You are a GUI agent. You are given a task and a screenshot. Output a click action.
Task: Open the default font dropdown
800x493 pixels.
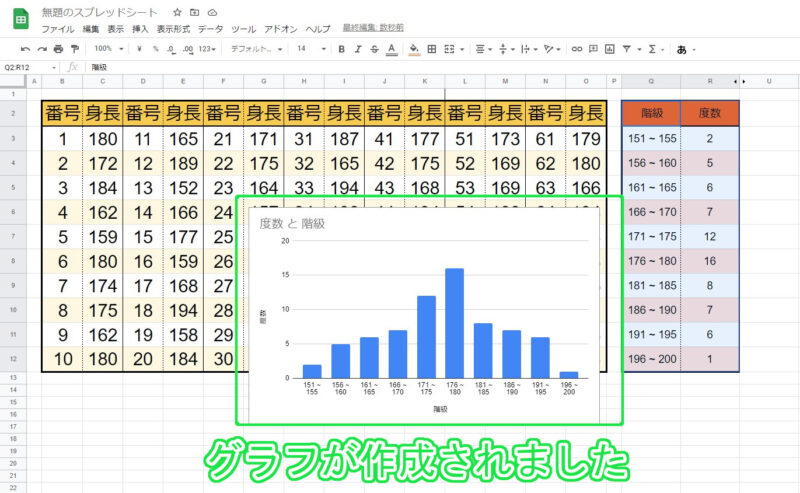[256, 49]
